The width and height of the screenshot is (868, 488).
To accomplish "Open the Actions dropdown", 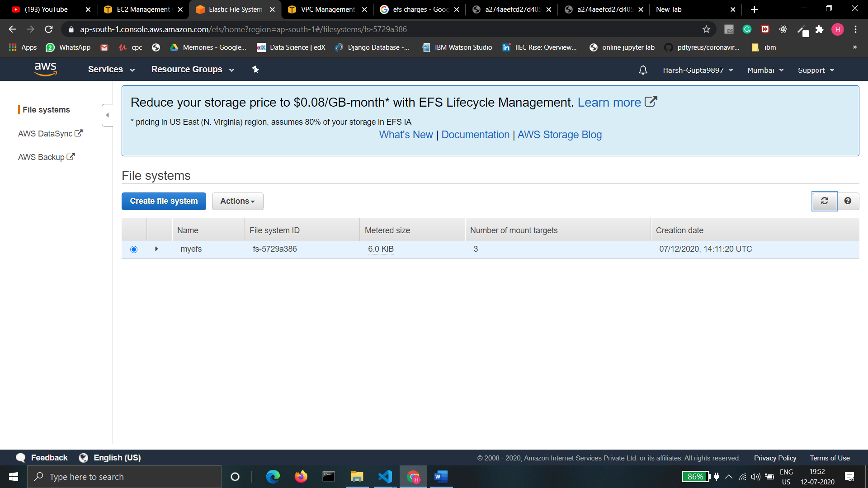I will [x=237, y=201].
